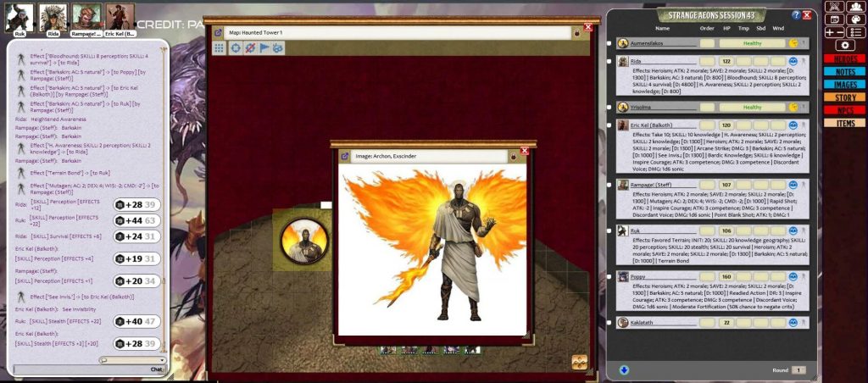Click Poppy's HP value 160
Screen dimensions: 868x383
point(726,277)
